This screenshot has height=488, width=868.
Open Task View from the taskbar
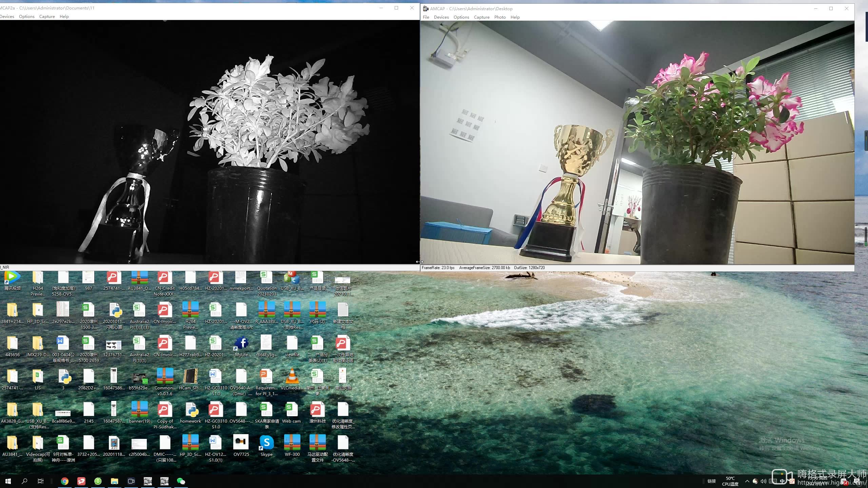(41, 481)
